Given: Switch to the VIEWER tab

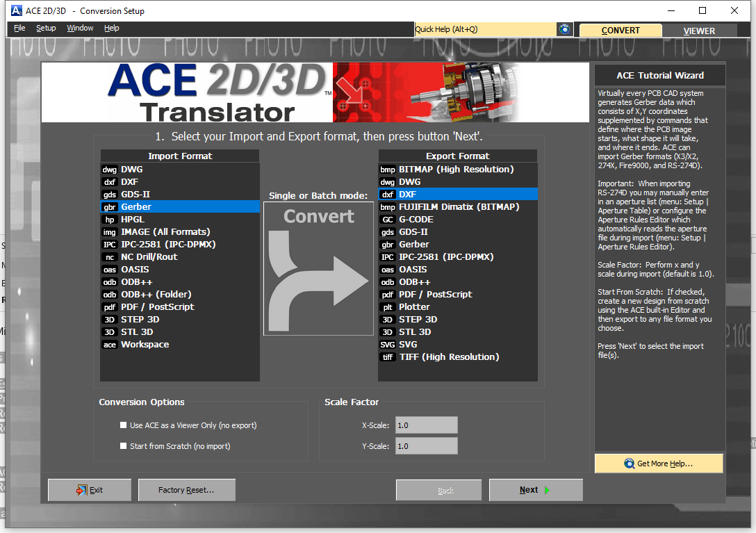Looking at the screenshot, I should [699, 31].
